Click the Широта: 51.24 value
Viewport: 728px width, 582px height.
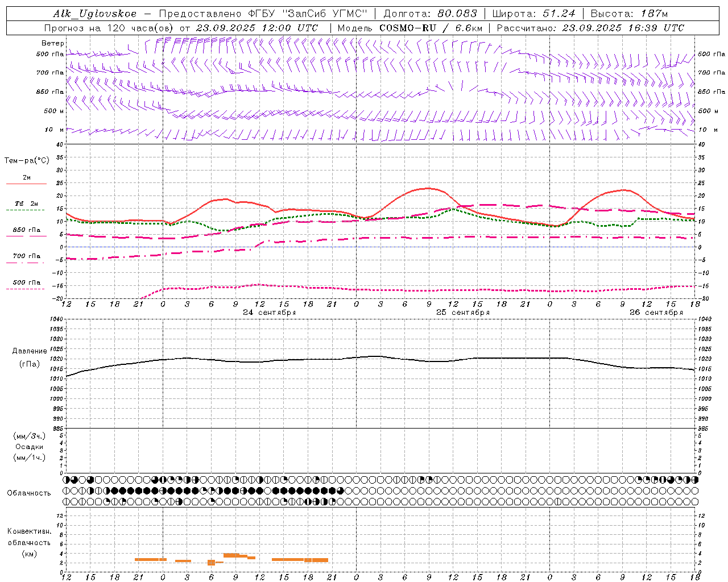click(533, 14)
